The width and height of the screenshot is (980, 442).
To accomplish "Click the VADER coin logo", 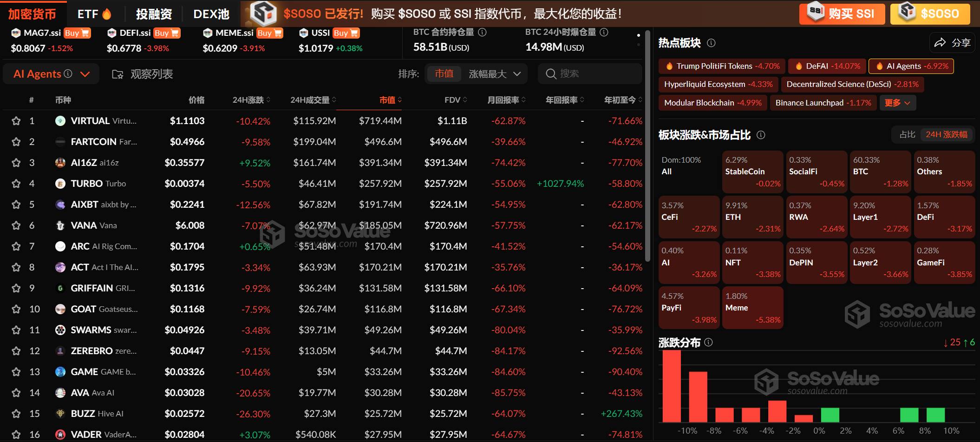I will [60, 435].
